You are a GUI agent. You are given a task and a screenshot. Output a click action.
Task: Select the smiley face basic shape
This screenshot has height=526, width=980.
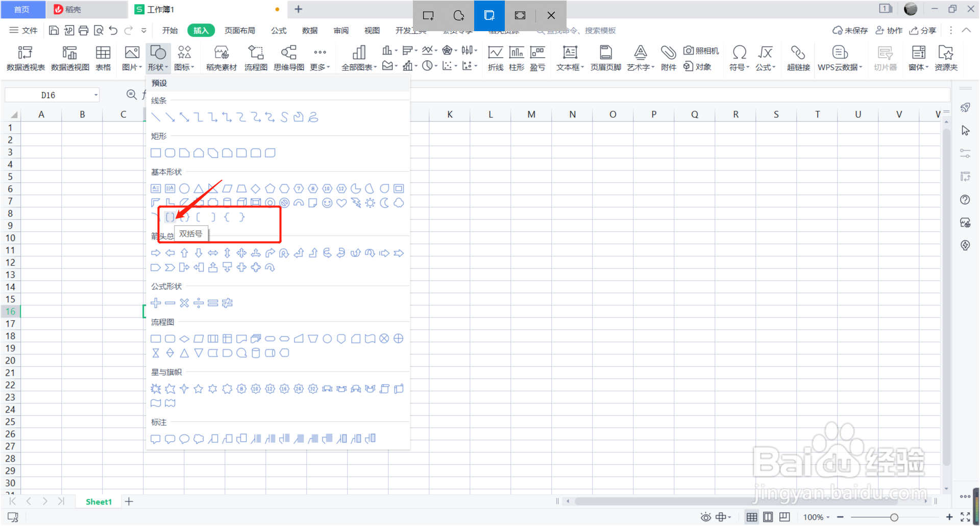coord(327,203)
